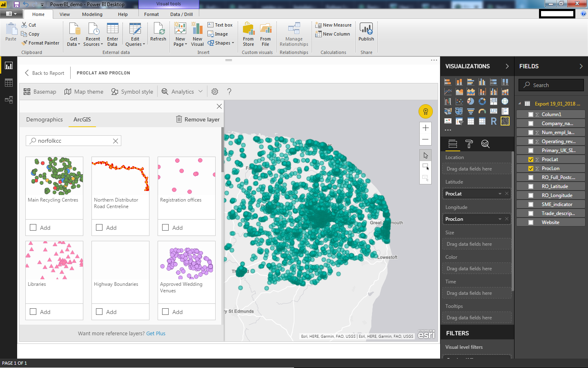Check Add for Libraries layer
This screenshot has width=588, height=368.
pyautogui.click(x=33, y=312)
